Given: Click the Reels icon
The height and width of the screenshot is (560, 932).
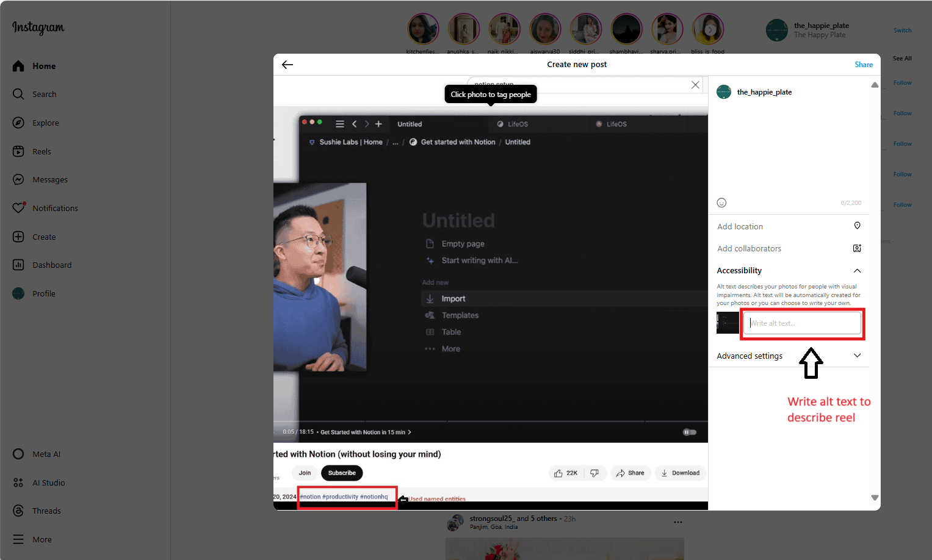Looking at the screenshot, I should [x=18, y=151].
